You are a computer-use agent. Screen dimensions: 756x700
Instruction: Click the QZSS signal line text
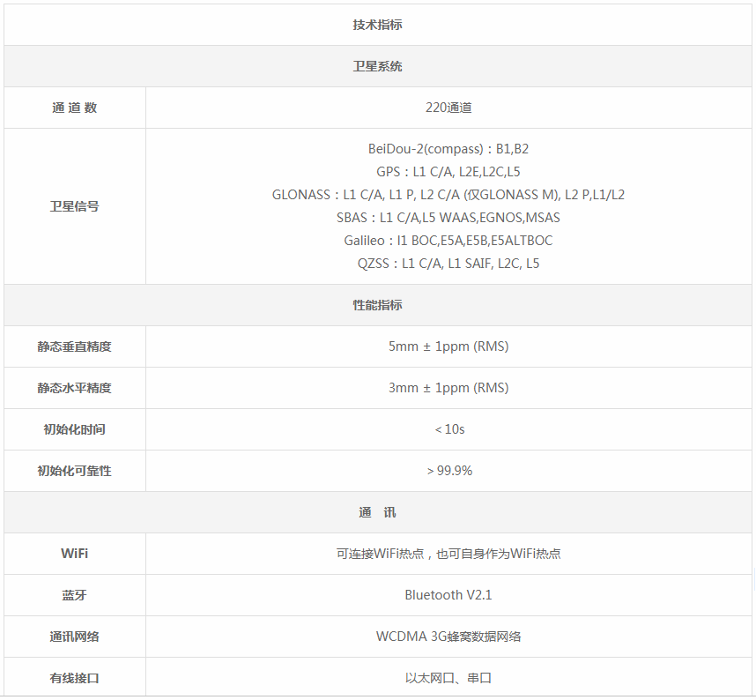point(448,264)
